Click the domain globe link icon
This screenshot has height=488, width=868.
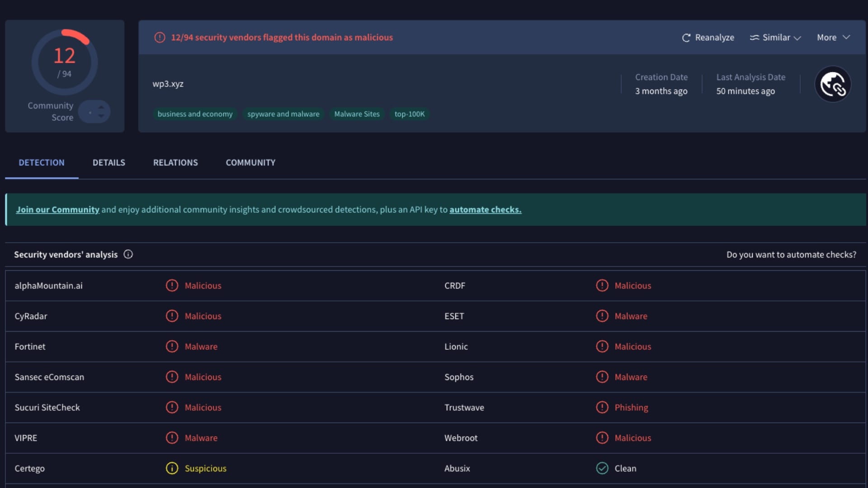(x=833, y=84)
